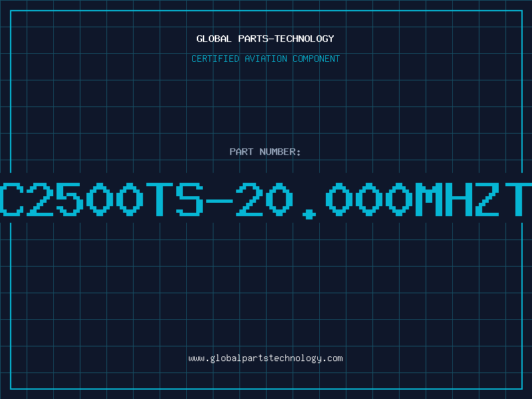The width and height of the screenshot is (532, 399).
Task: Click the word NUMBER: in the gray label
Action: tap(280, 152)
